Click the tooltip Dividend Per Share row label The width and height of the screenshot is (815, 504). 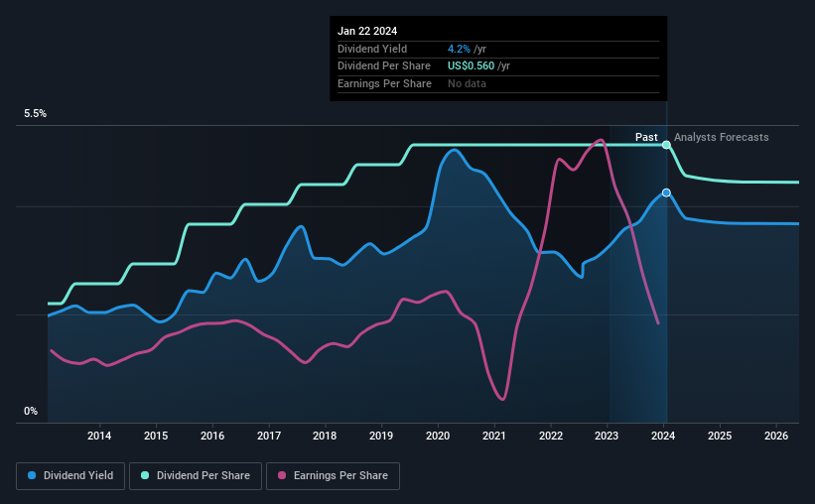coord(384,66)
